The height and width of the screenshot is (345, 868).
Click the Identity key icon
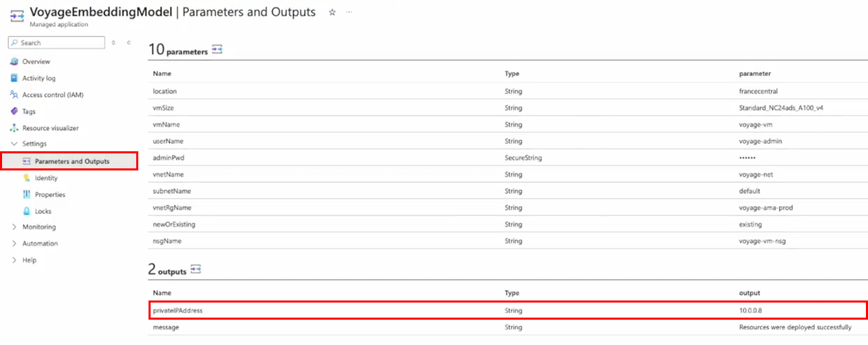(27, 178)
